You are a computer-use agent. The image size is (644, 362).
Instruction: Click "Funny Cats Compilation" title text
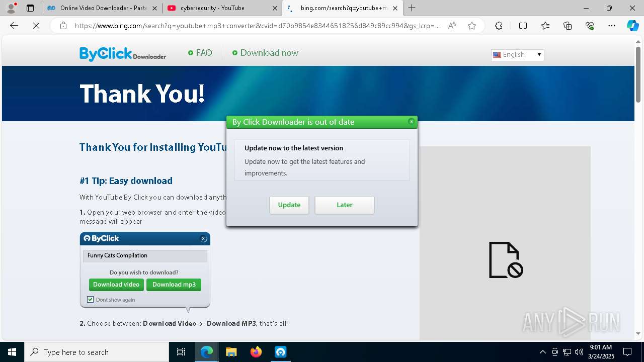[117, 255]
